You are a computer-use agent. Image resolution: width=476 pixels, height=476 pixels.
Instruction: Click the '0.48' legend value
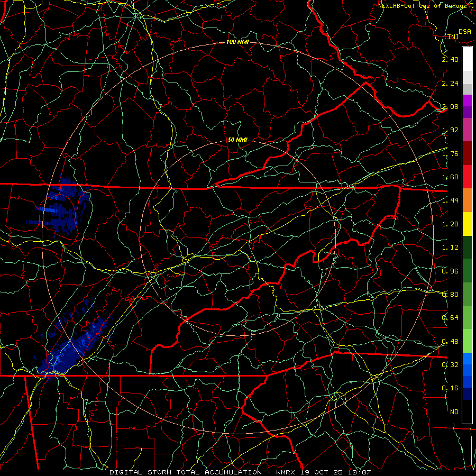pyautogui.click(x=450, y=342)
